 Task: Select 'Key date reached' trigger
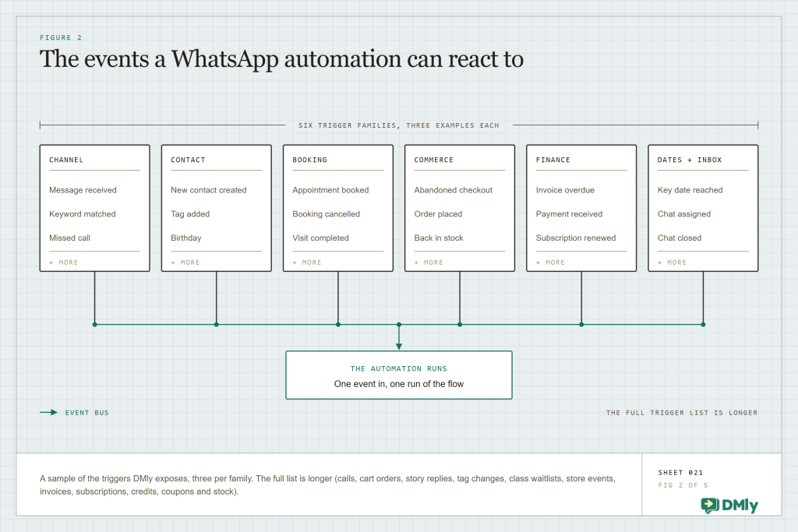click(690, 190)
